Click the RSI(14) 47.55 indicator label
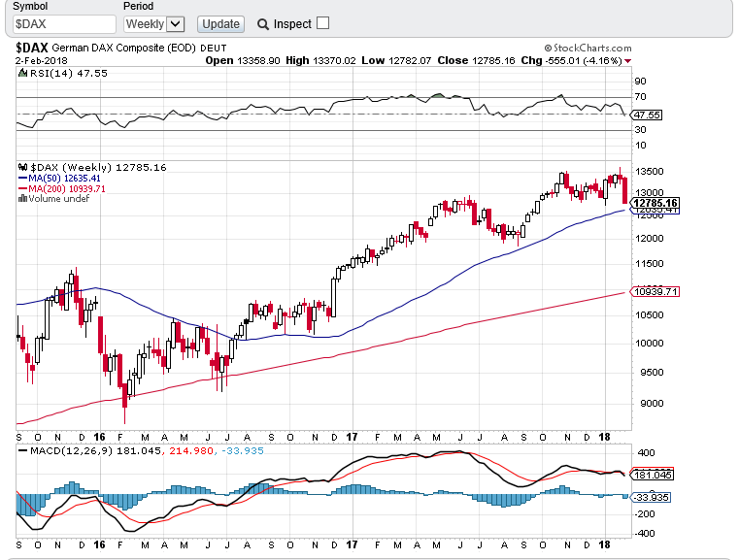The width and height of the screenshot is (739, 560). [69, 73]
